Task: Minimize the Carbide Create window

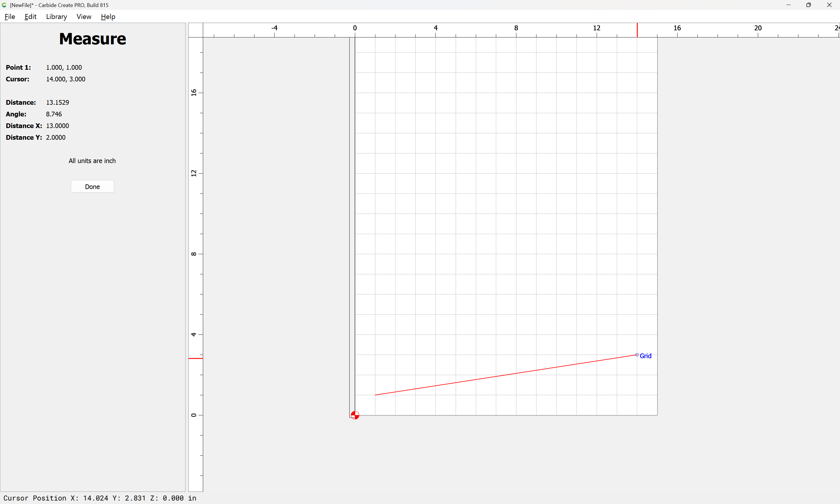Action: tap(788, 5)
